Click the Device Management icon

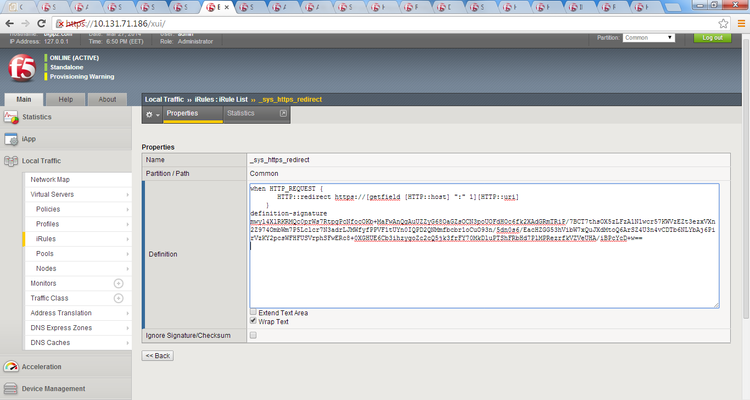click(x=12, y=388)
